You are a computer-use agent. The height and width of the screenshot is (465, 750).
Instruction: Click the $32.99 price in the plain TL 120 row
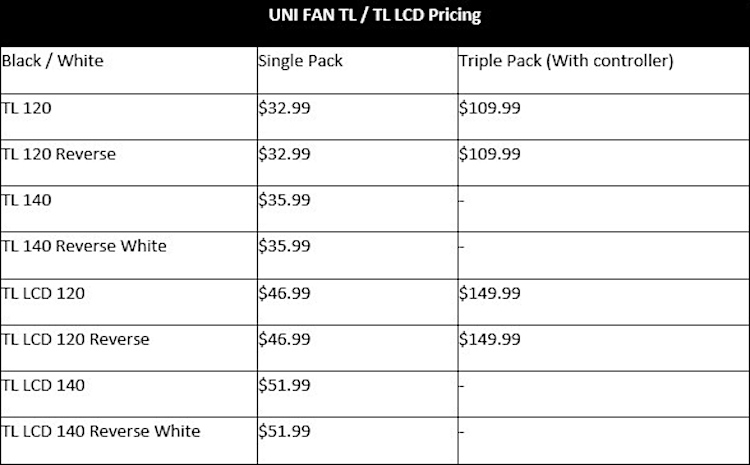coord(284,108)
